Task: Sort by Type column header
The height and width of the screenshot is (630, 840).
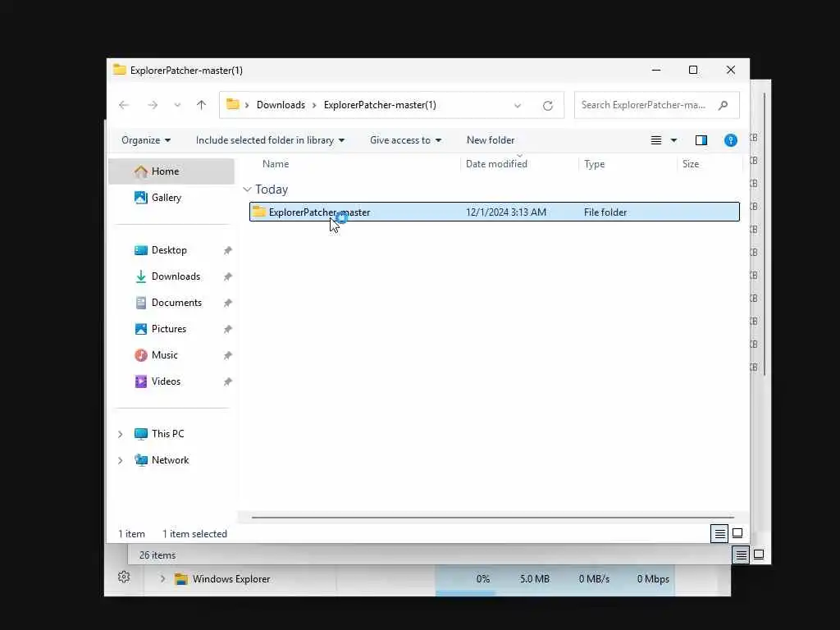Action: (594, 164)
